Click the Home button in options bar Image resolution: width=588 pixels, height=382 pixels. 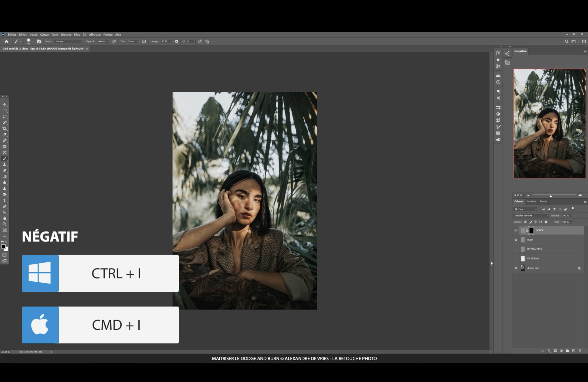6,41
